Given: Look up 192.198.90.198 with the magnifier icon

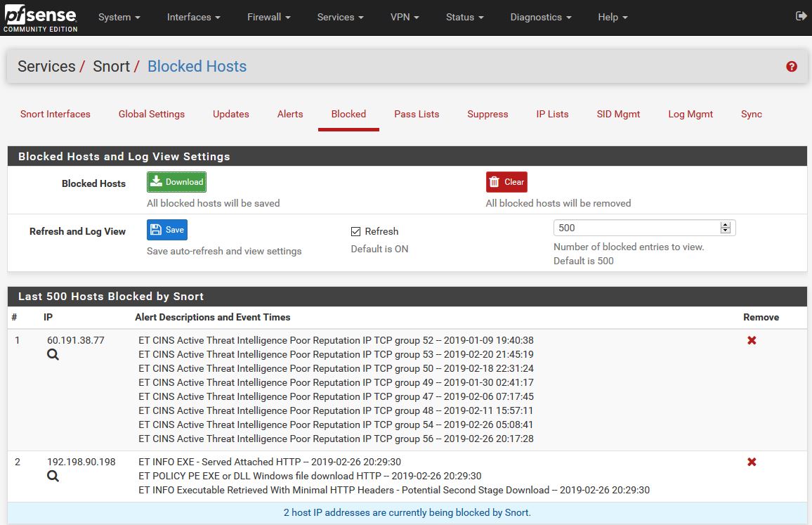Looking at the screenshot, I should pyautogui.click(x=53, y=476).
